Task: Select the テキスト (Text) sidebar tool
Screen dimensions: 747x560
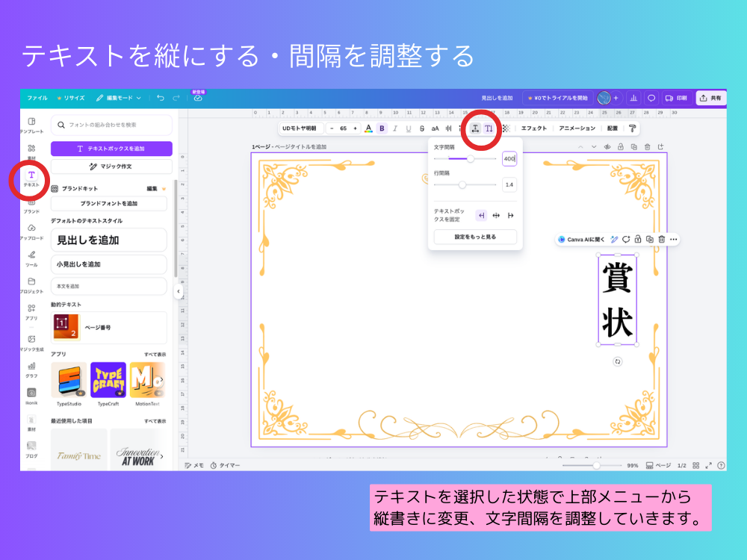Action: [31, 178]
